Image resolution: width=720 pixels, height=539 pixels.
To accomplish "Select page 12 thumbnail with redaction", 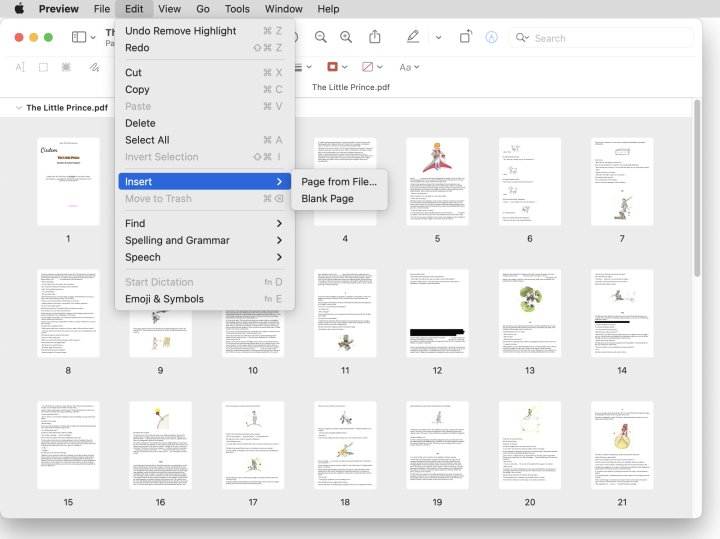I will click(437, 313).
